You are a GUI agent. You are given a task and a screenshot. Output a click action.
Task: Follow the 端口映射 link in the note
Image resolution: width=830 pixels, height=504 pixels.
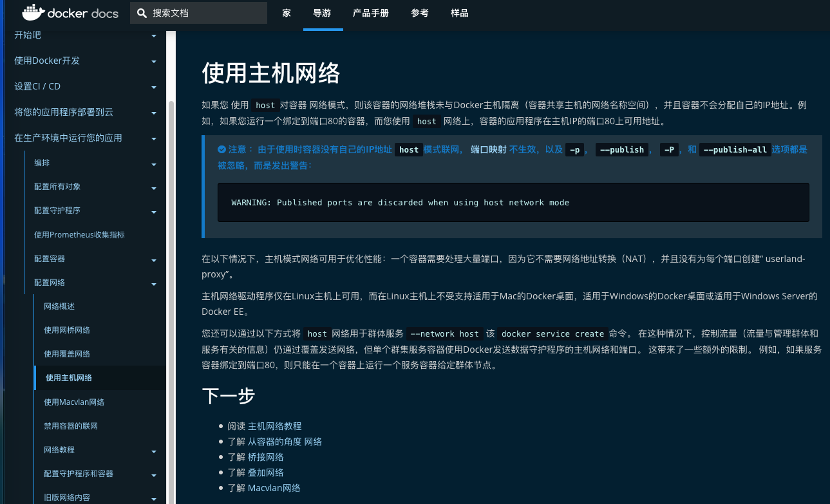488,149
